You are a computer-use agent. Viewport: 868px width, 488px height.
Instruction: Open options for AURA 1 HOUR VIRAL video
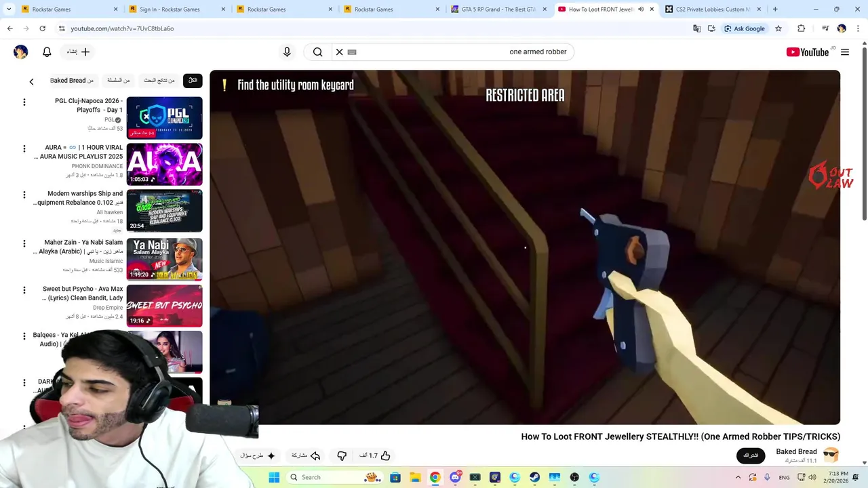(x=24, y=148)
